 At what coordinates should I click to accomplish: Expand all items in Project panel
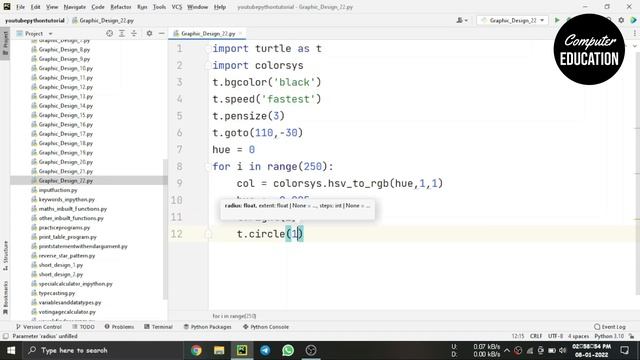122,33
